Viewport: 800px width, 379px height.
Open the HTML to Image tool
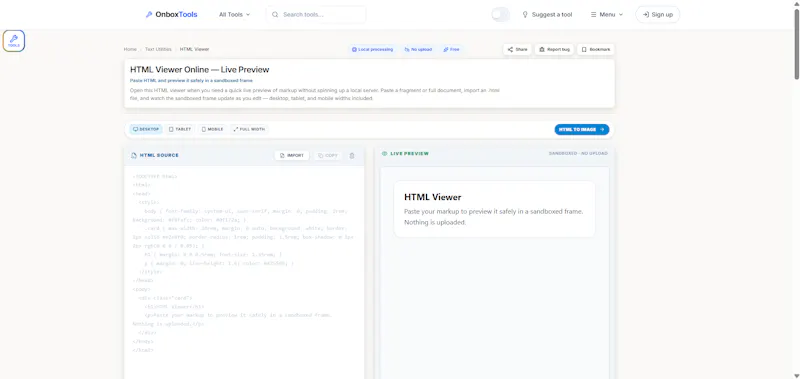pos(582,130)
